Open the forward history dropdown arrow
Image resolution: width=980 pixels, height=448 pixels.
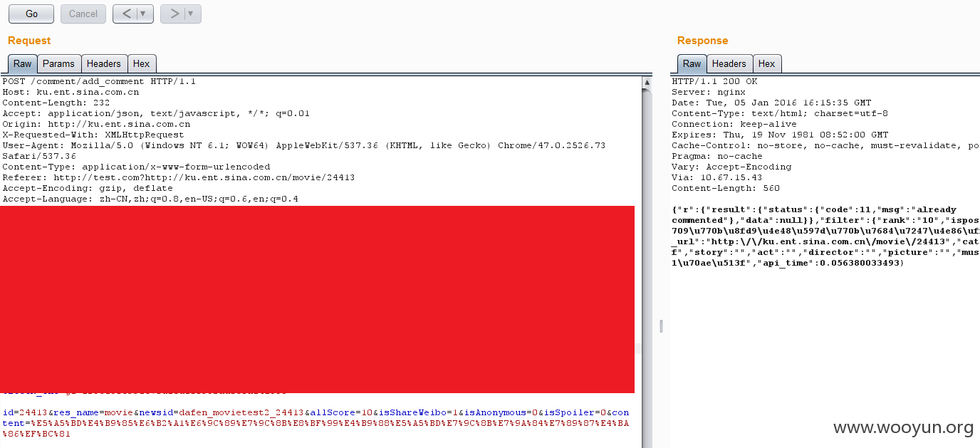coord(192,14)
